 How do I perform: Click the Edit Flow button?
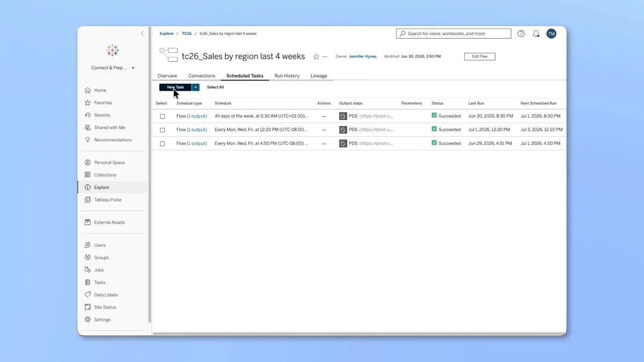click(480, 56)
